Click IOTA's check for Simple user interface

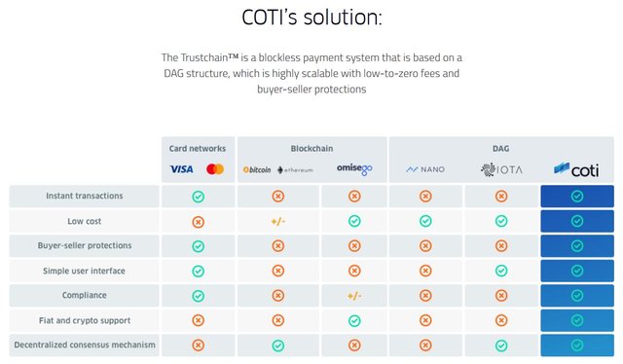pyautogui.click(x=501, y=271)
